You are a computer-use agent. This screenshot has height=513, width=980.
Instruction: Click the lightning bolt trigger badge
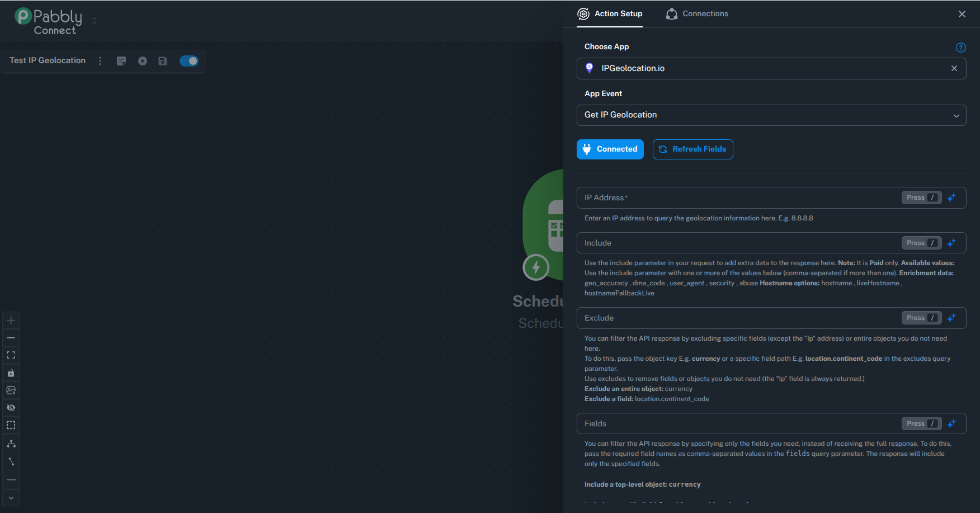click(x=536, y=267)
